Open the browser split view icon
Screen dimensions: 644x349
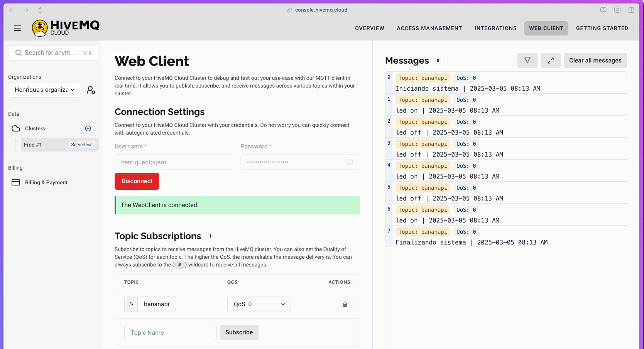pyautogui.click(x=631, y=10)
